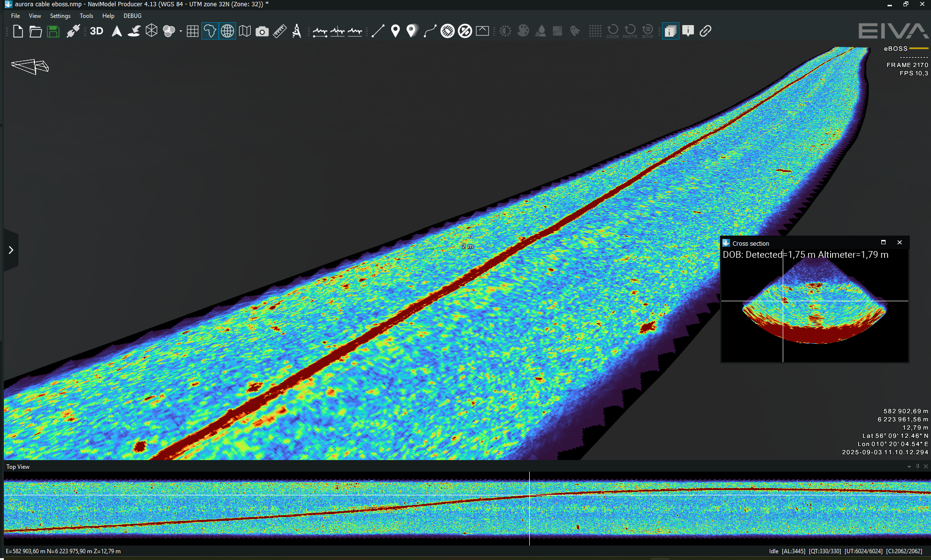Select the ruler measurement tool

279,31
